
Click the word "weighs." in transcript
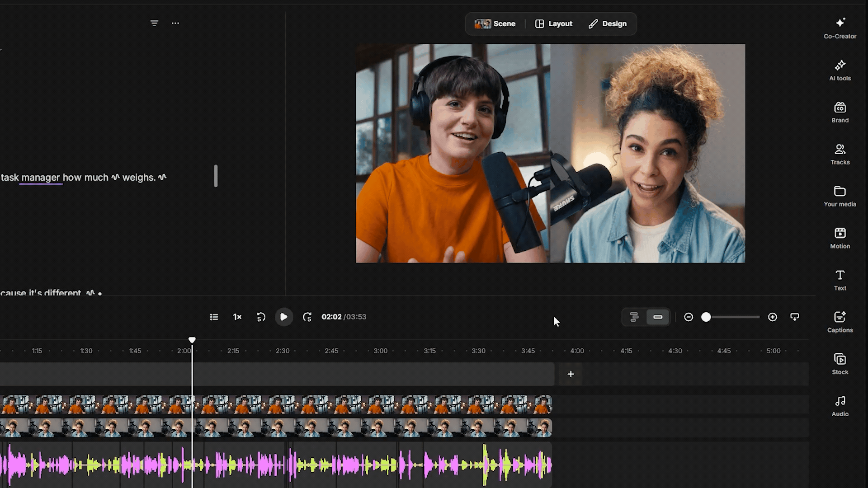tap(139, 178)
